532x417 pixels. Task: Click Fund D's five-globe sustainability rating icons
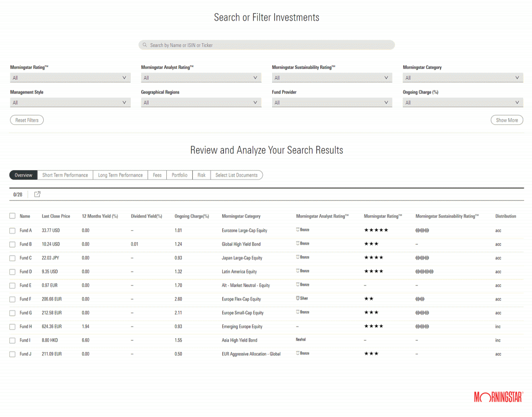(424, 271)
